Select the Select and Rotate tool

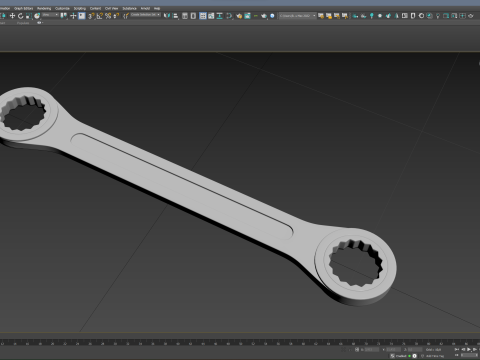point(20,16)
